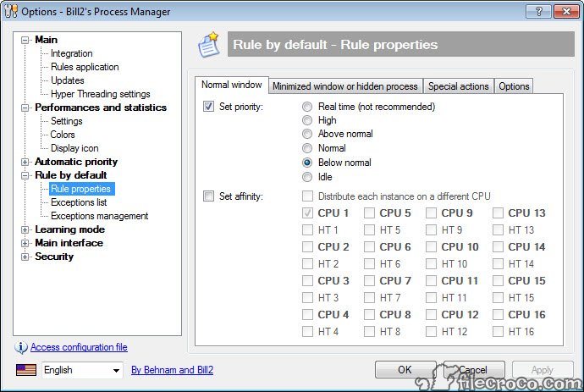
Task: Expand the Automatic priority node
Action: coord(25,162)
